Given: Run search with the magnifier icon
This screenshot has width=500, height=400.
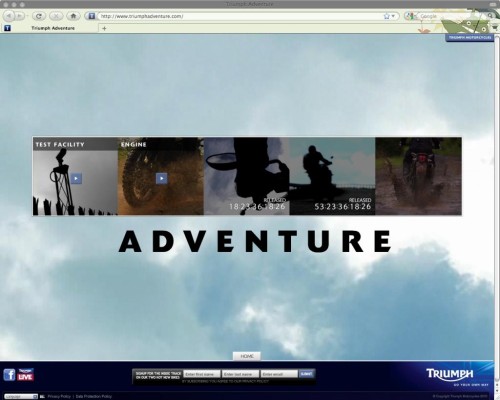Looking at the screenshot, I should click(x=490, y=16).
